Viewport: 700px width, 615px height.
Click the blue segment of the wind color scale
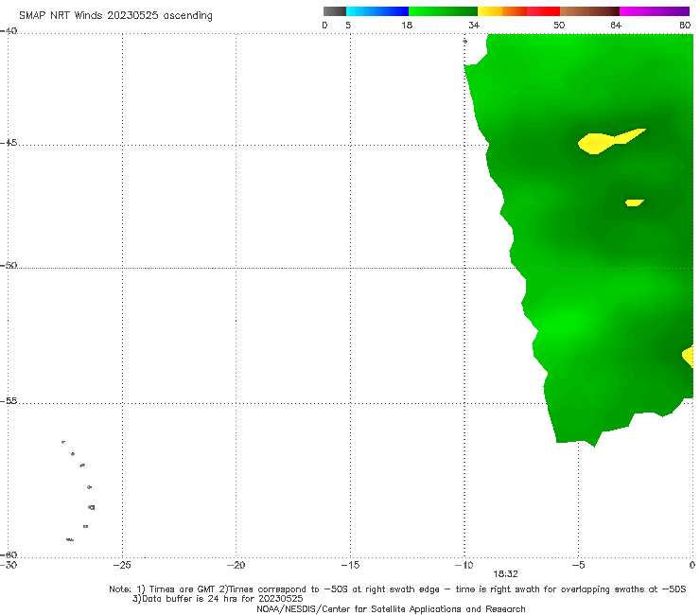coord(377,11)
